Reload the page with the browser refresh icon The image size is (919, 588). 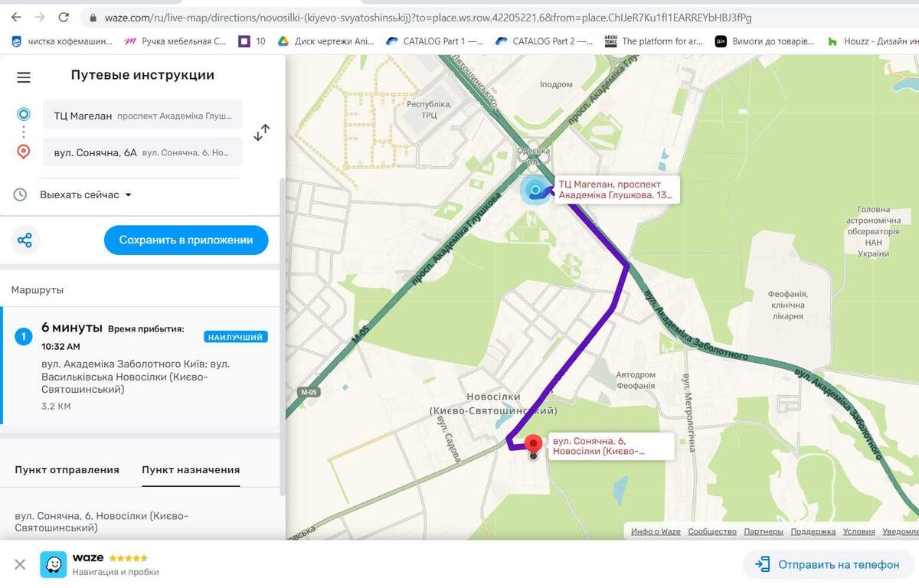64,17
